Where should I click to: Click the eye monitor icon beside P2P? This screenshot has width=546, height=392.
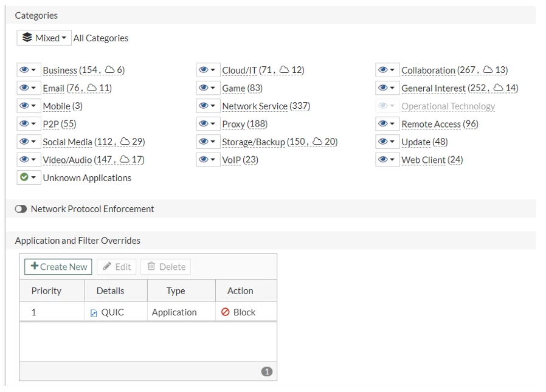point(24,123)
